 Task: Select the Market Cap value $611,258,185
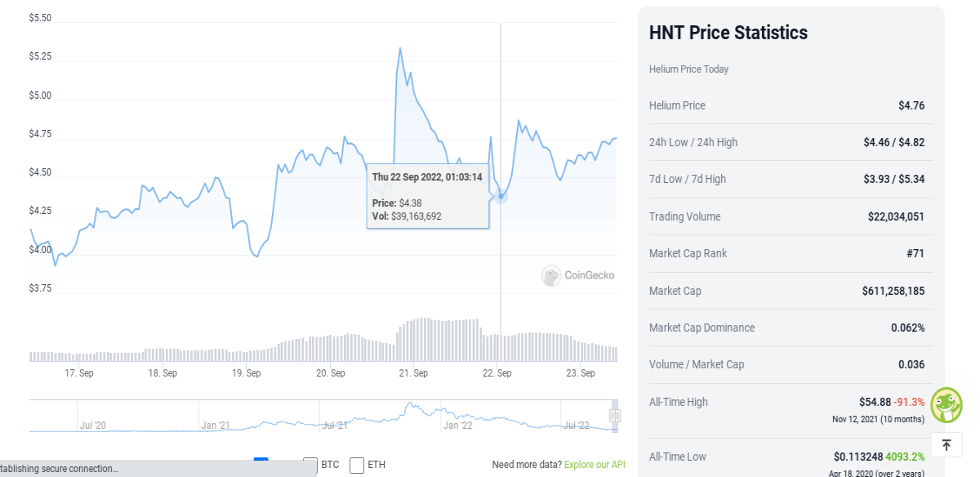point(893,291)
